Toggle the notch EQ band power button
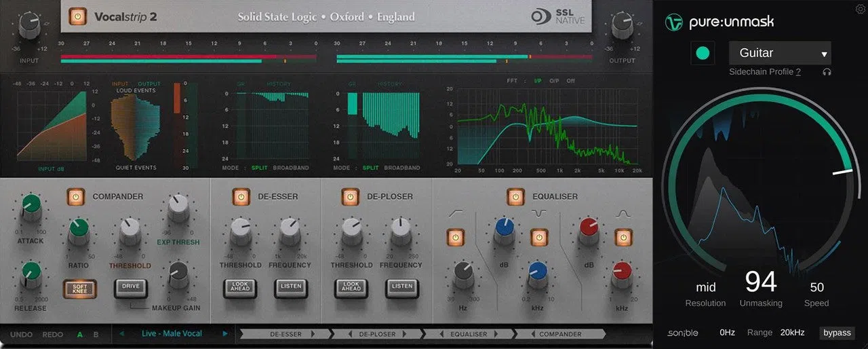The height and width of the screenshot is (349, 868). point(539,238)
